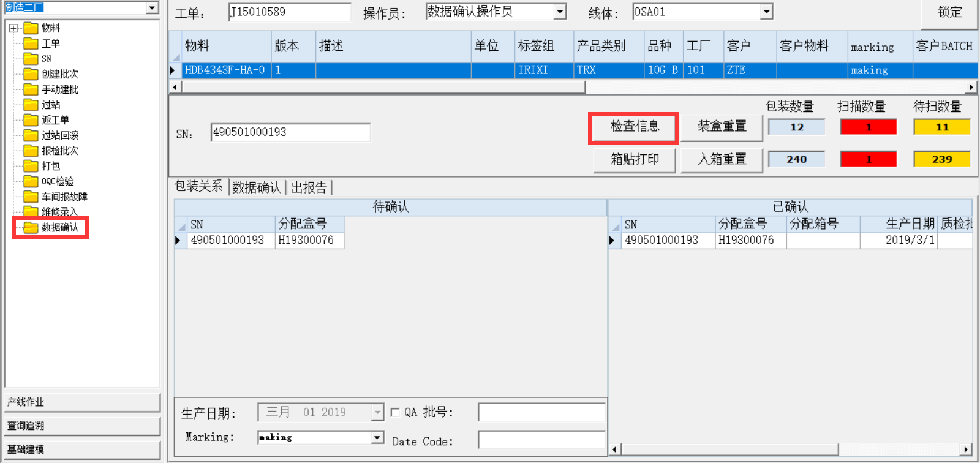This screenshot has width=980, height=463.
Task: Open the 物料 folder in tree
Action: click(x=50, y=28)
